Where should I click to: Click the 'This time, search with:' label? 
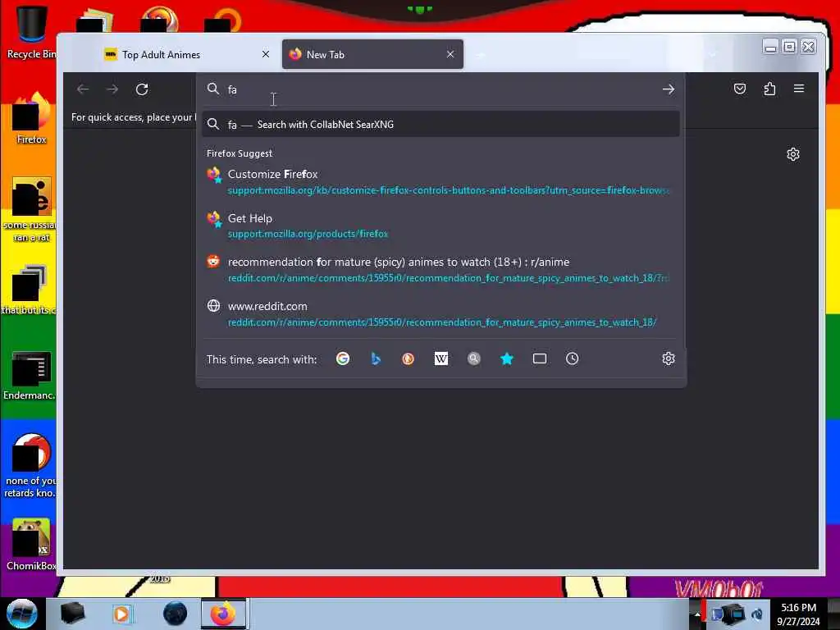[x=262, y=359]
